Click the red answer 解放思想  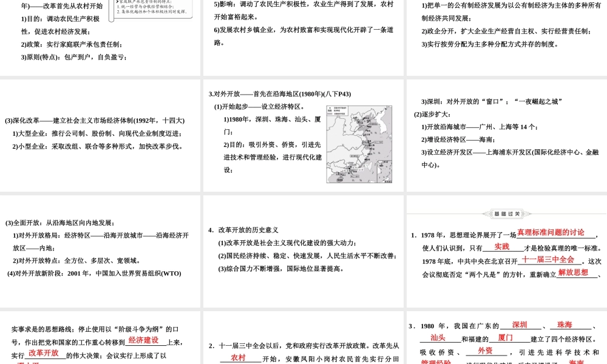[574, 272]
